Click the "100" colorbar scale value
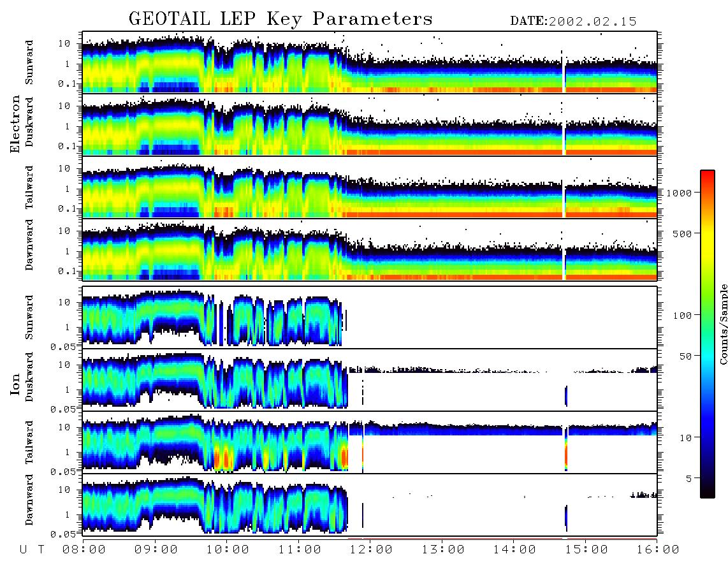This screenshot has width=728, height=561. (x=682, y=316)
